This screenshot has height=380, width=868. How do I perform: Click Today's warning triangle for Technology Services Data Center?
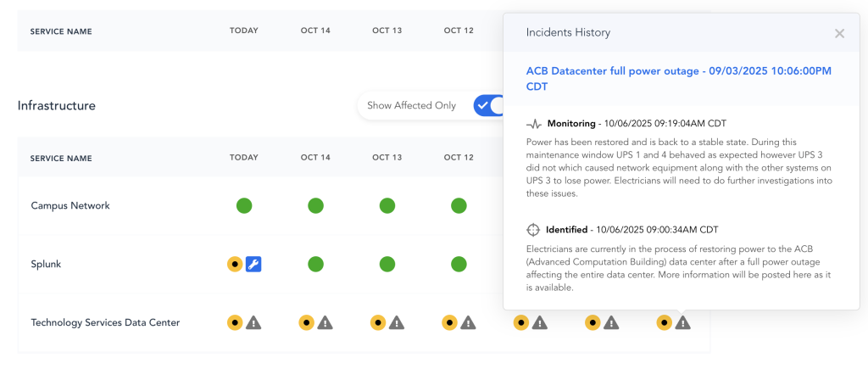click(253, 322)
